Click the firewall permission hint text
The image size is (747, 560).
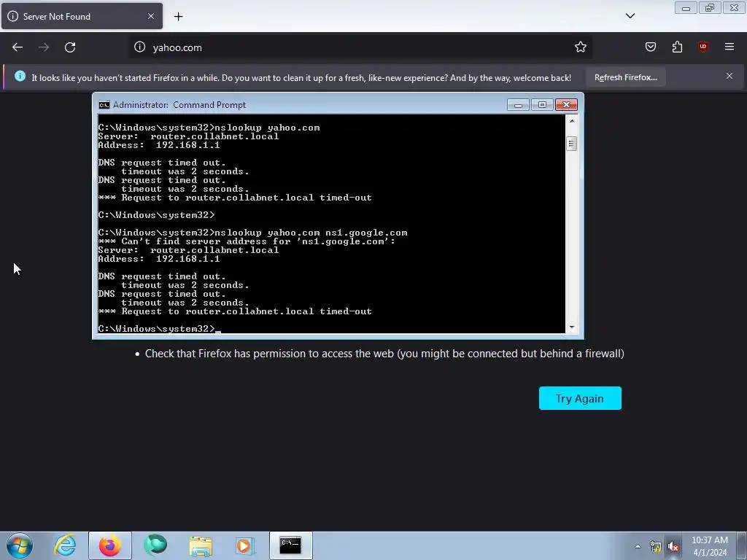coord(384,354)
